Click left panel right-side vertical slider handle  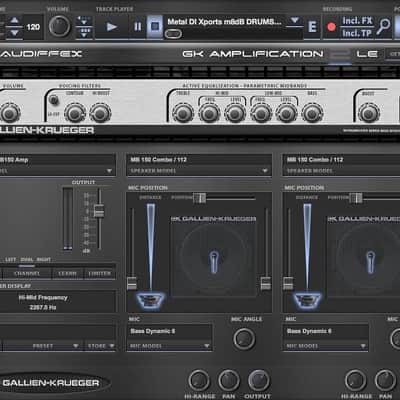[x=266, y=283]
